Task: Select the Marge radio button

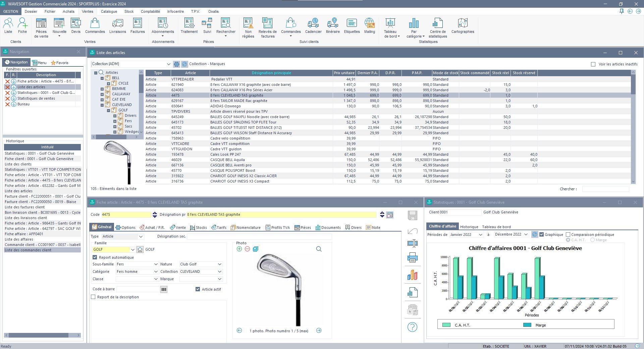Action: click(592, 240)
